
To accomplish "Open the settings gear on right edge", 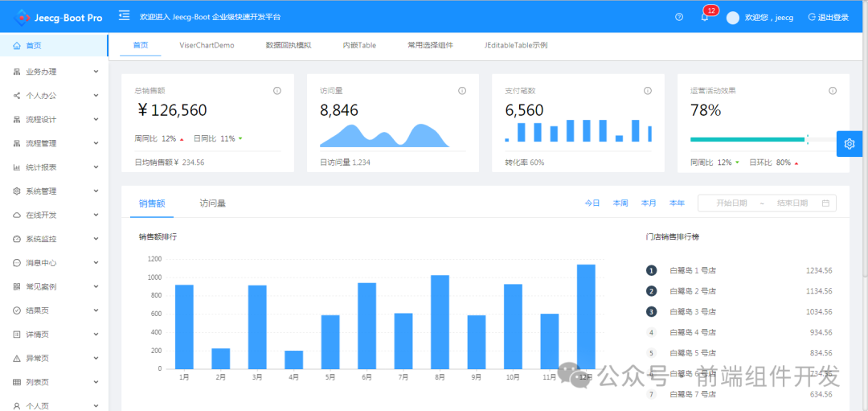I will pos(850,143).
